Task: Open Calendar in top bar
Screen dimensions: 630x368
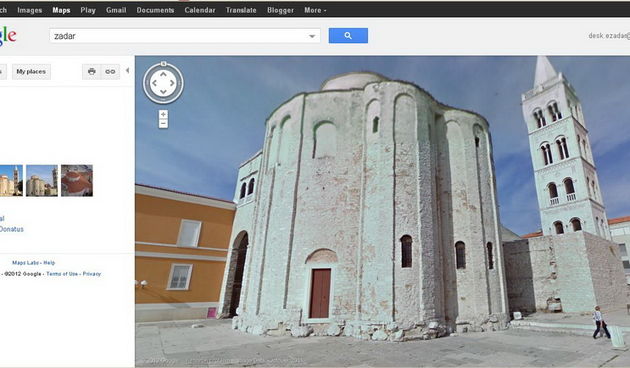Action: [x=200, y=10]
